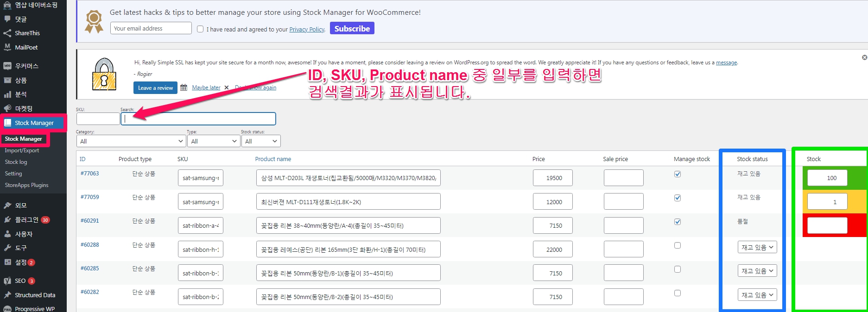Click the Your email address field
Screen dimensions: 868x312
[x=151, y=28]
